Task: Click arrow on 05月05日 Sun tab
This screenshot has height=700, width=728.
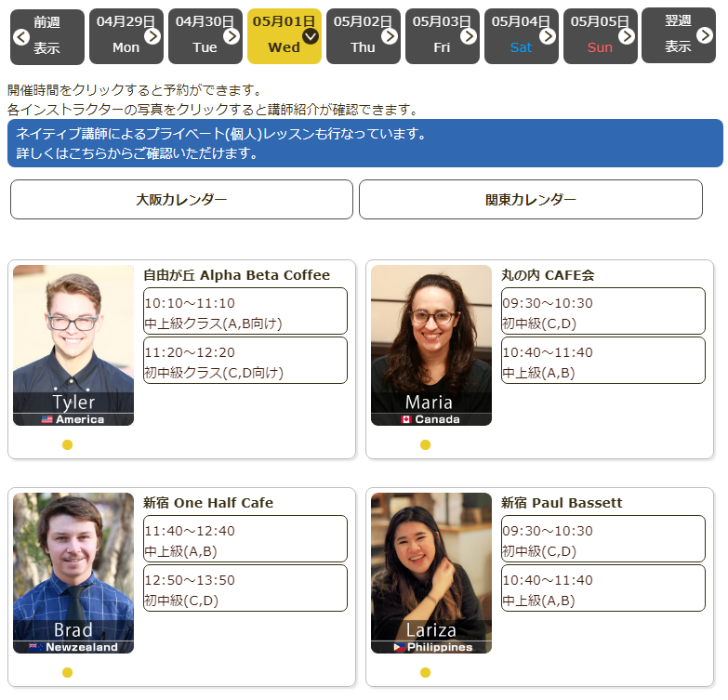Action: click(x=627, y=36)
